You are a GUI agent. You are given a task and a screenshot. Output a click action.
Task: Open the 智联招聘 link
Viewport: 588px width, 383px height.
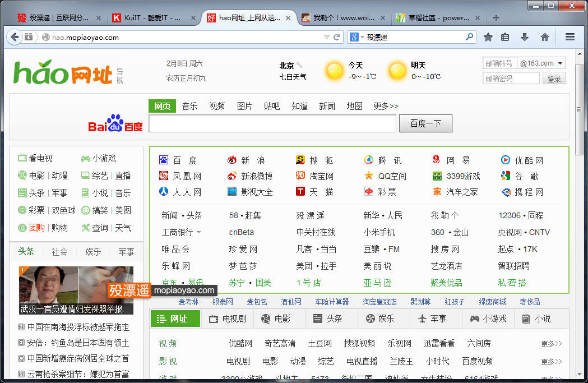(514, 266)
